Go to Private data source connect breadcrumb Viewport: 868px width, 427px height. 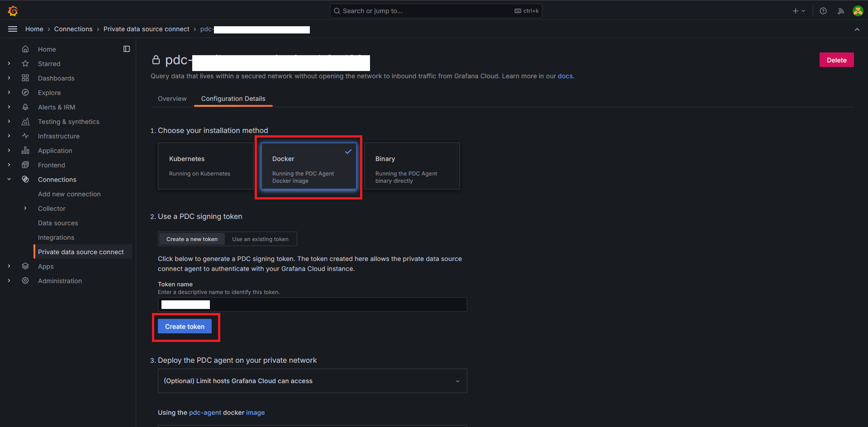(147, 29)
